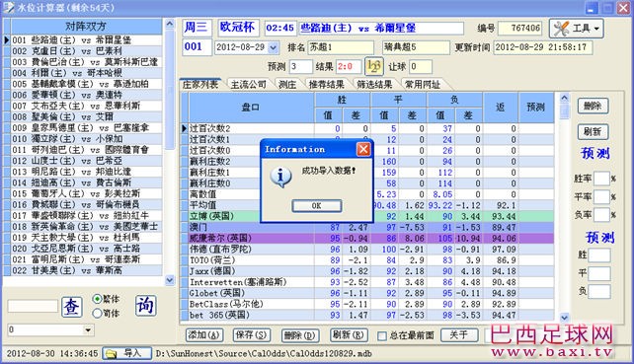Click the 删除(D) button at the bottom
Viewport: 634px width, 364px height.
[x=300, y=335]
